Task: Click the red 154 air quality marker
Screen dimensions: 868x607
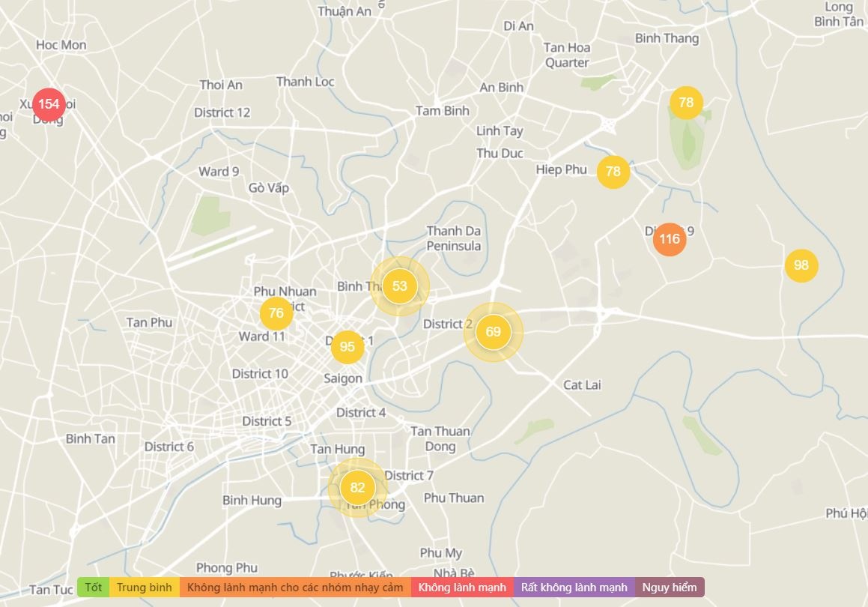Action: coord(49,104)
